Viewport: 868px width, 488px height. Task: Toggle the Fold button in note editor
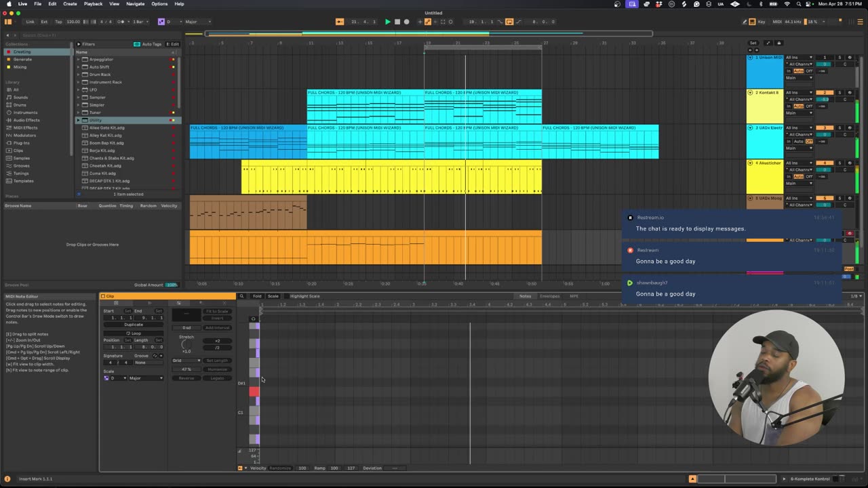[x=257, y=296]
